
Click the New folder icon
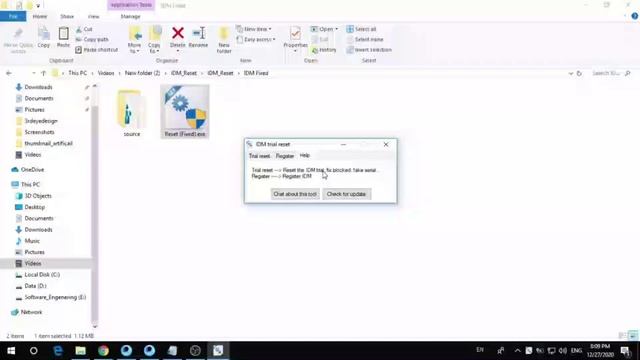tap(224, 33)
